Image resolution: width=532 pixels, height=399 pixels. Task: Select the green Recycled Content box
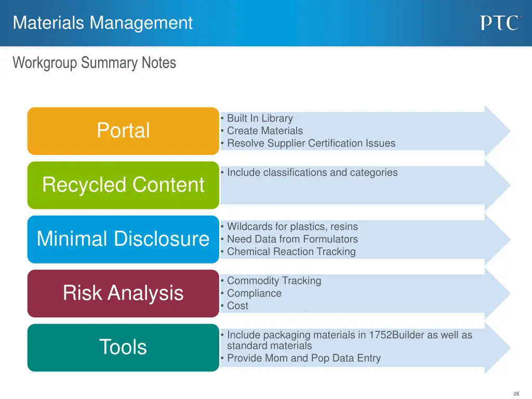(123, 185)
